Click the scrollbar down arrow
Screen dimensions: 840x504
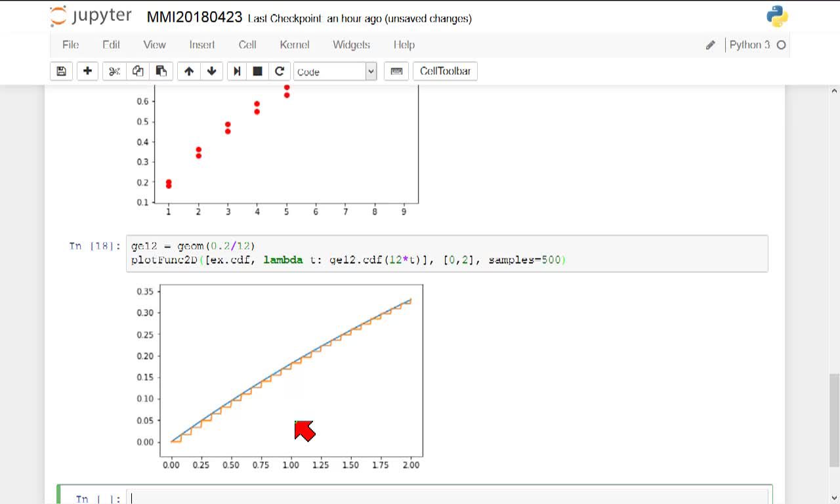click(834, 497)
